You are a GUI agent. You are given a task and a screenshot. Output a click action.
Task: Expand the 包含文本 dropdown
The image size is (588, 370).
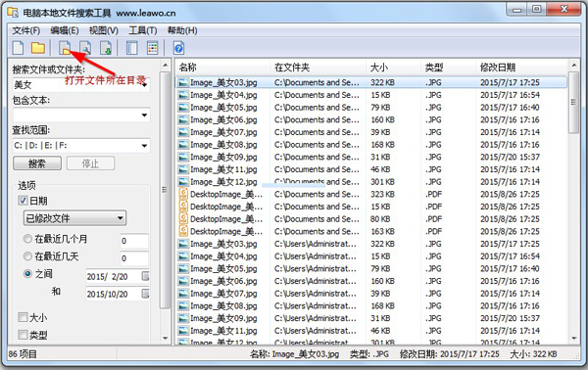coord(145,115)
